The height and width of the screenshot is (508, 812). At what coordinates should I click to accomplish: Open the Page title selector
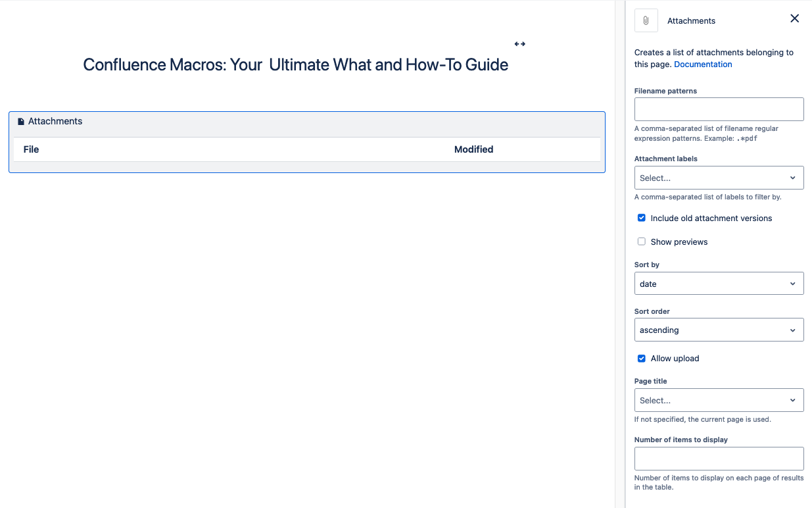(719, 400)
